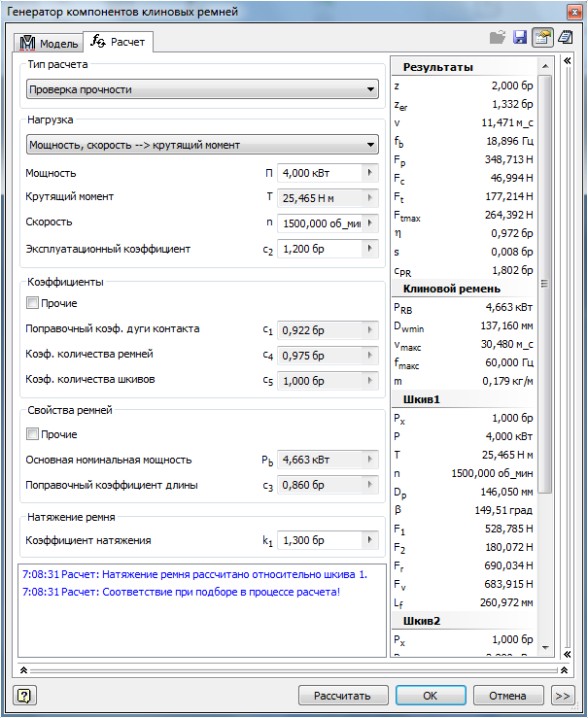
Task: Click arrow beside Pb 4,663 кВт field
Action: pyautogui.click(x=370, y=460)
